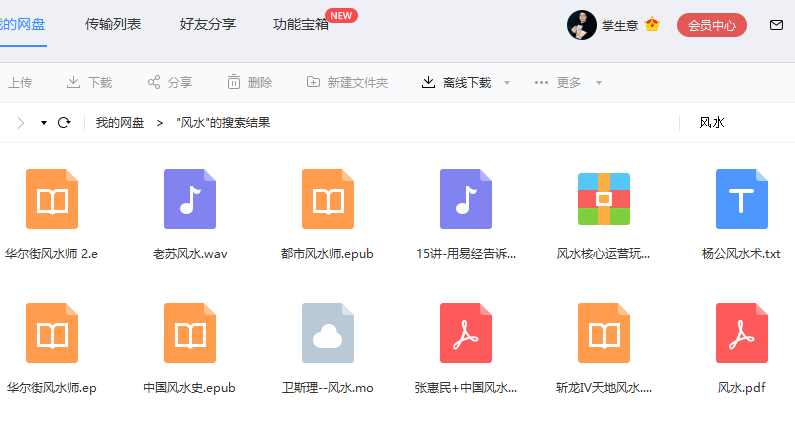The height and width of the screenshot is (435, 795).
Task: Click the forward navigation arrow
Action: [21, 123]
